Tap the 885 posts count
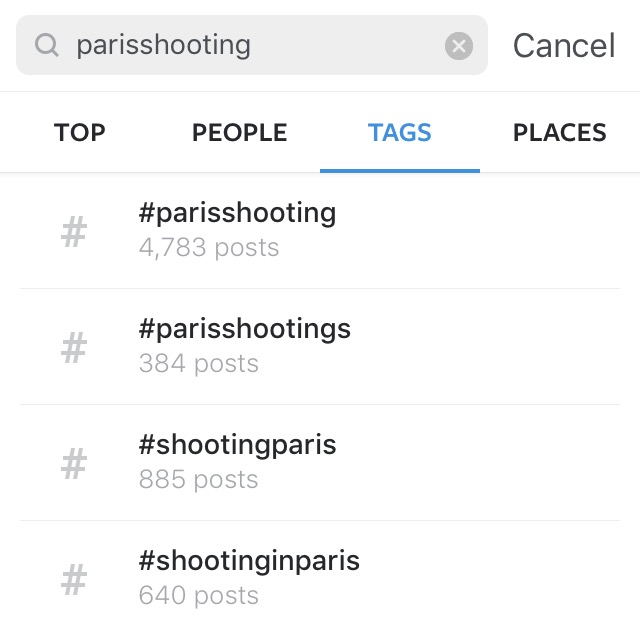 pyautogui.click(x=199, y=479)
